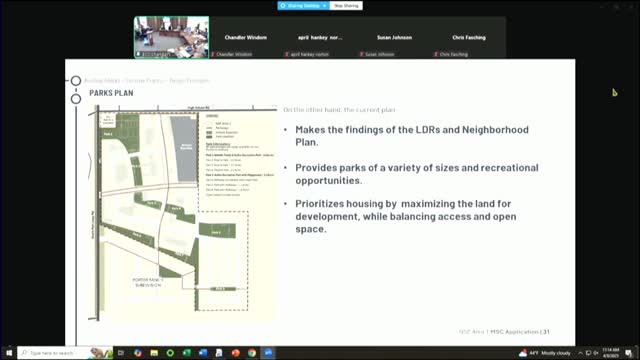
Task: Click bullet 'Makes the findings of the LDRs'
Action: click(x=412, y=136)
